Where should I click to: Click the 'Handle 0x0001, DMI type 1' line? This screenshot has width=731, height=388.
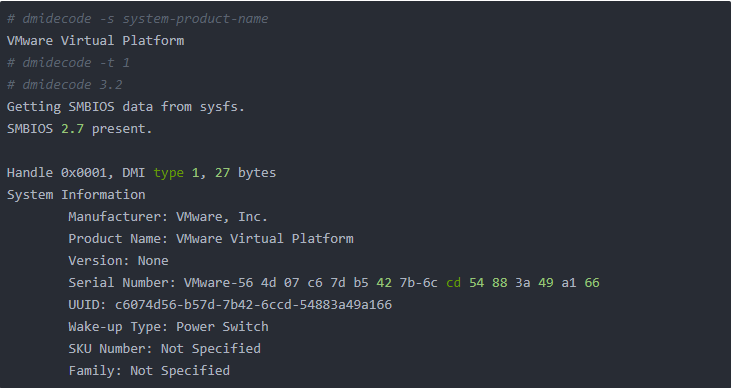click(141, 173)
